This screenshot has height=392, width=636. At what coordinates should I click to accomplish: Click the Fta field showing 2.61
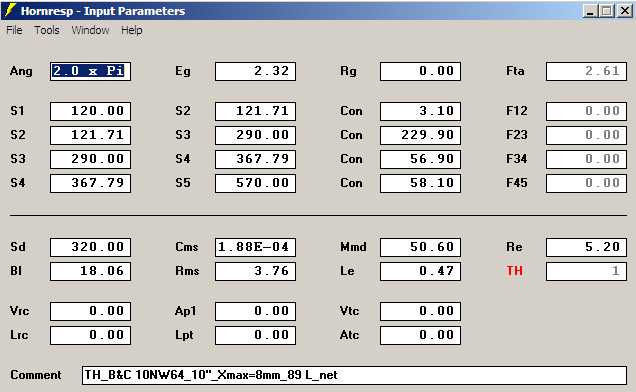pyautogui.click(x=586, y=71)
